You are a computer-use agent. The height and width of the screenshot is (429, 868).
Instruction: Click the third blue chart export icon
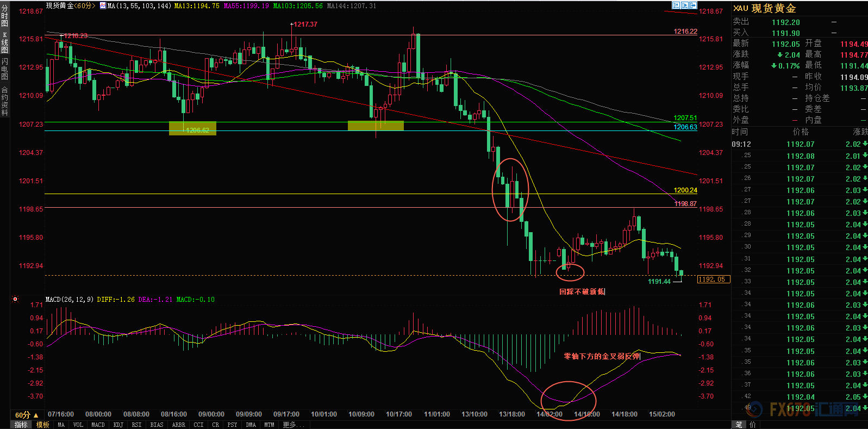[693, 5]
